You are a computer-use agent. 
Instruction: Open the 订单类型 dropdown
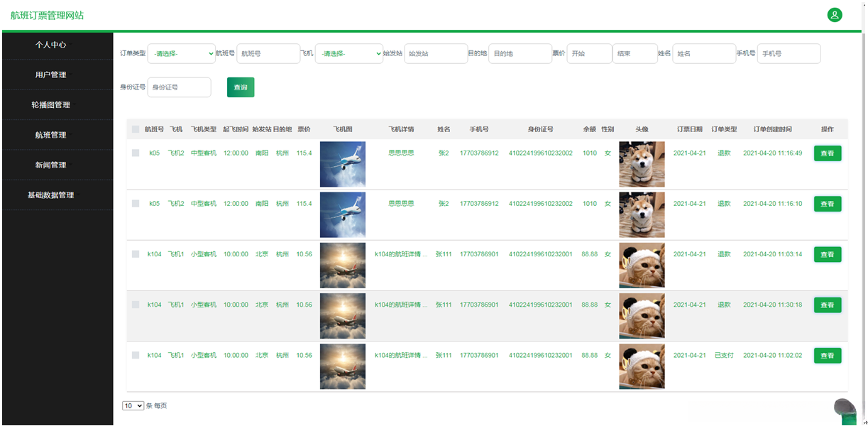coord(182,53)
